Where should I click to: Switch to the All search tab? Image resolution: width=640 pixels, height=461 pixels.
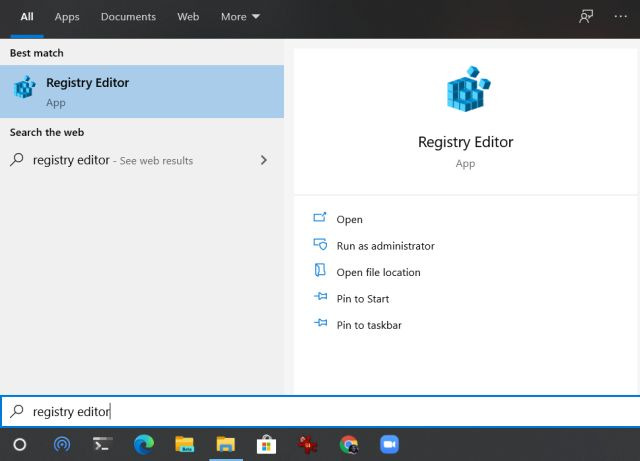[x=27, y=17]
